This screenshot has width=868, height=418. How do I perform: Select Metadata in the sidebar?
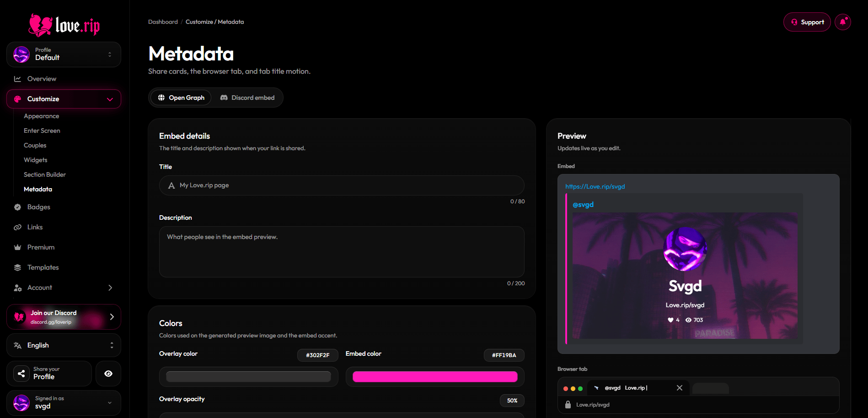(x=38, y=190)
